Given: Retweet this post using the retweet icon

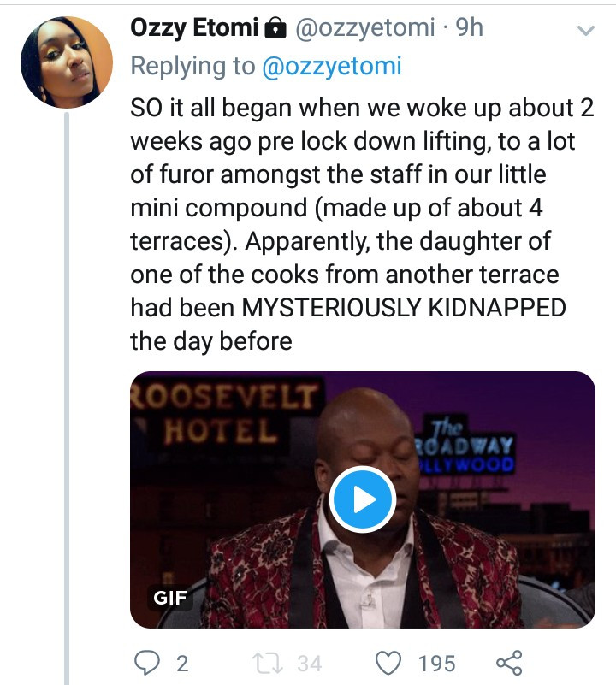Looking at the screenshot, I should [x=264, y=662].
